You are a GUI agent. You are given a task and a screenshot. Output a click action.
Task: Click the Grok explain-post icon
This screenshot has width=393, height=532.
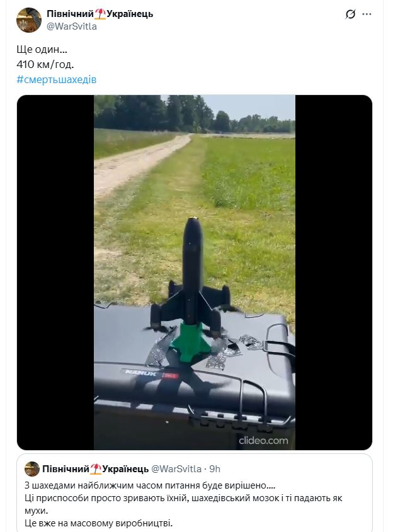click(350, 14)
